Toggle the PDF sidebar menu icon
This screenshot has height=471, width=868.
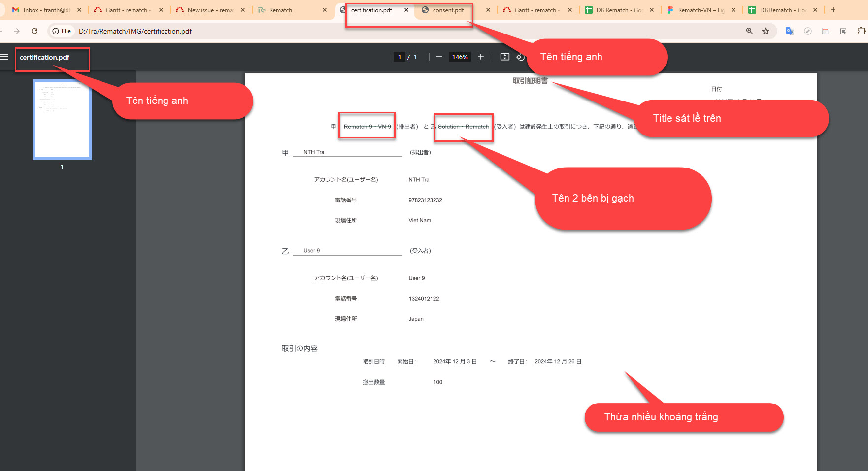click(x=4, y=57)
